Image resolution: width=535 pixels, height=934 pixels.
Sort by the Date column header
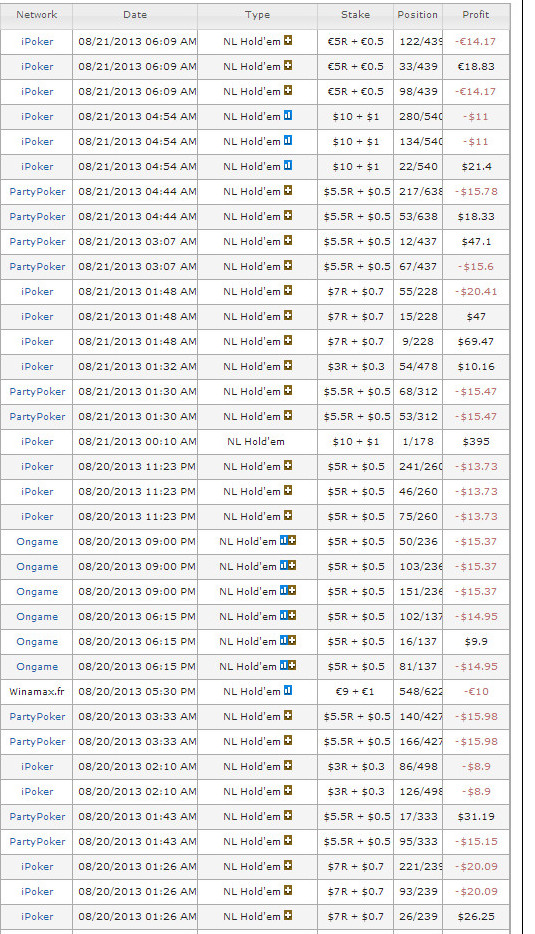[x=135, y=15]
